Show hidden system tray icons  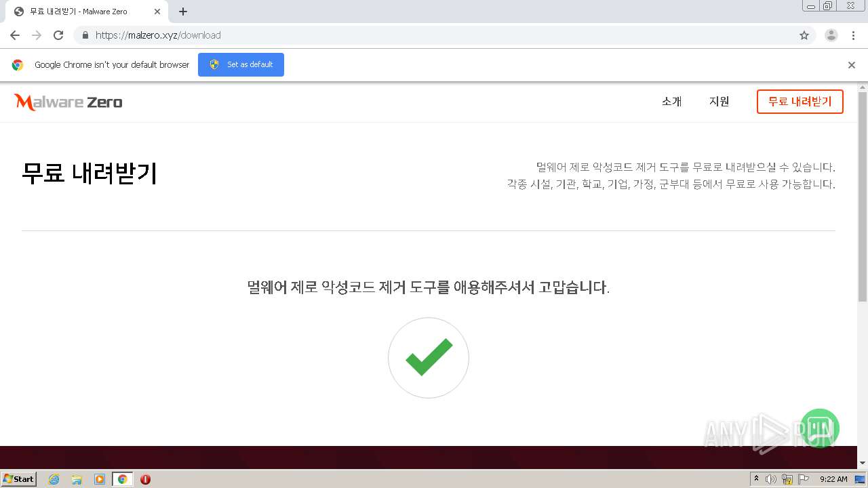pyautogui.click(x=756, y=479)
